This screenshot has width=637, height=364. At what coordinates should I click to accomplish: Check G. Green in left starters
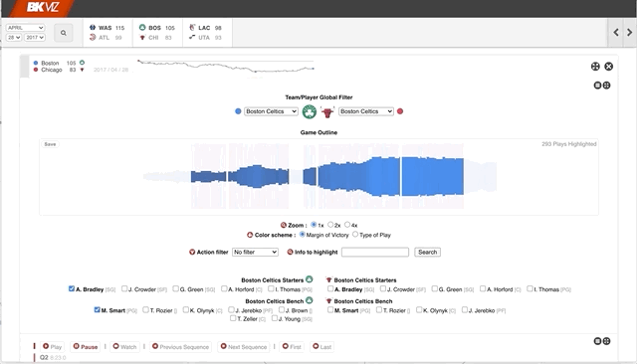(x=175, y=288)
